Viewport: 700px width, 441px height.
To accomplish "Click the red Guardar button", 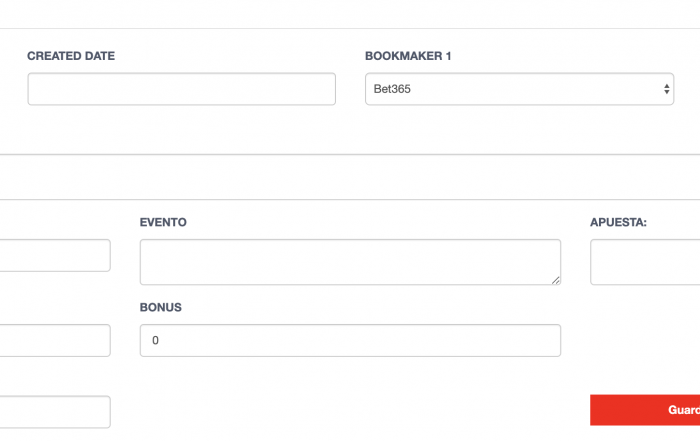I will 645,410.
